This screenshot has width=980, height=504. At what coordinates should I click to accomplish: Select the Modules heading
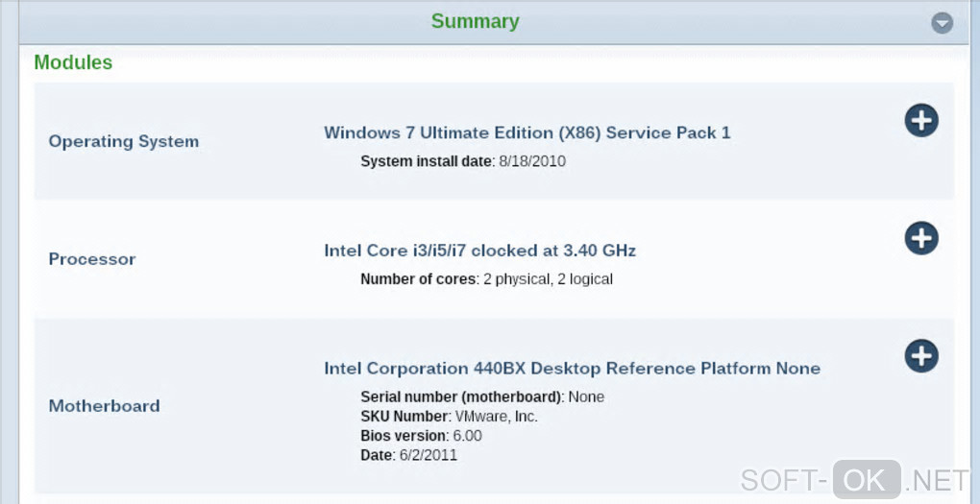tap(73, 62)
